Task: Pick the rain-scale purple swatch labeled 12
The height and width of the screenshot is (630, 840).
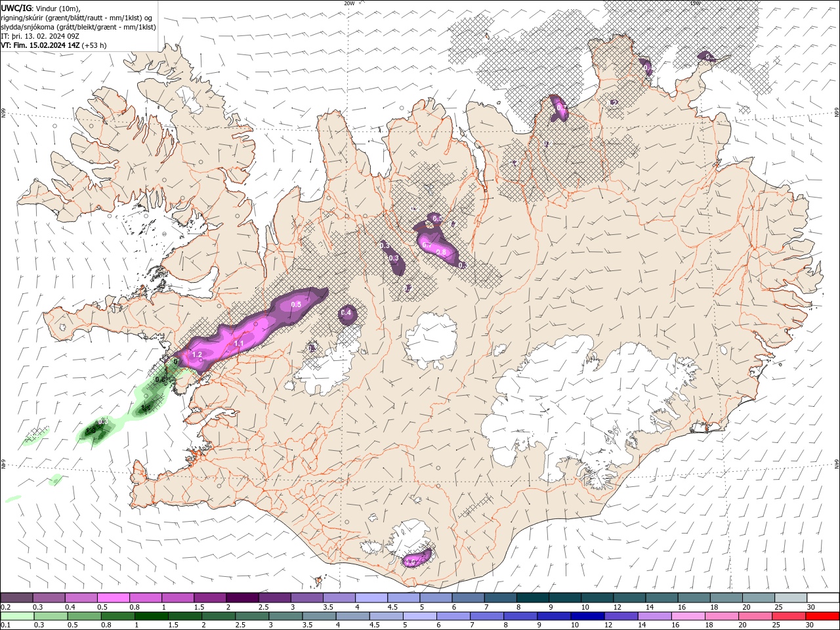Action: point(621,616)
